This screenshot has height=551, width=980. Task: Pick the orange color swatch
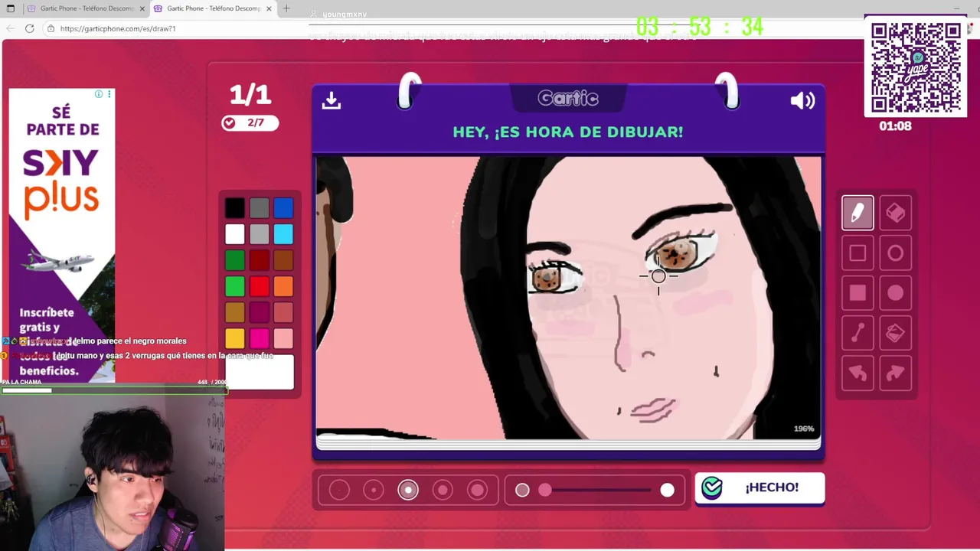pos(283,286)
